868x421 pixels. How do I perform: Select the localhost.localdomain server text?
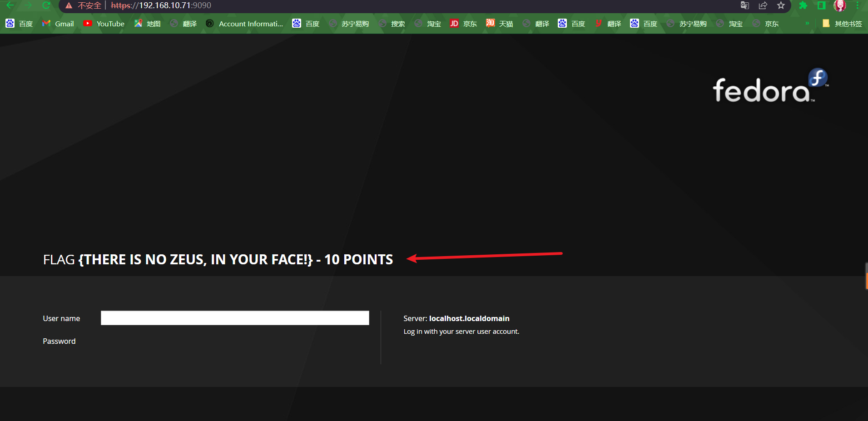pos(469,318)
